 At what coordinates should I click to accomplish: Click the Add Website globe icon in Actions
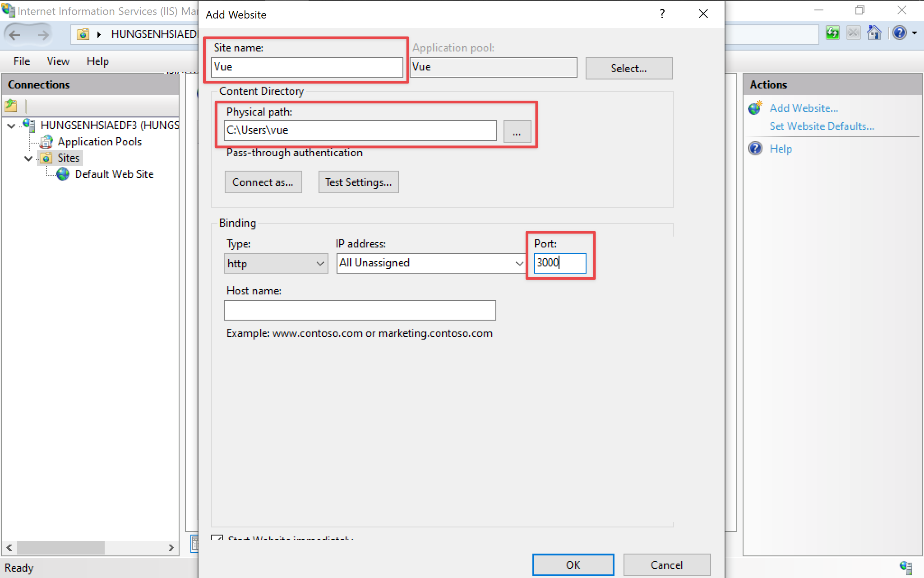tap(755, 108)
